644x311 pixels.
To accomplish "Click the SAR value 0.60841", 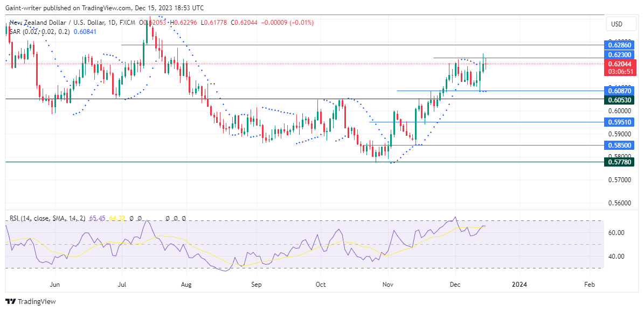I will click(x=85, y=31).
